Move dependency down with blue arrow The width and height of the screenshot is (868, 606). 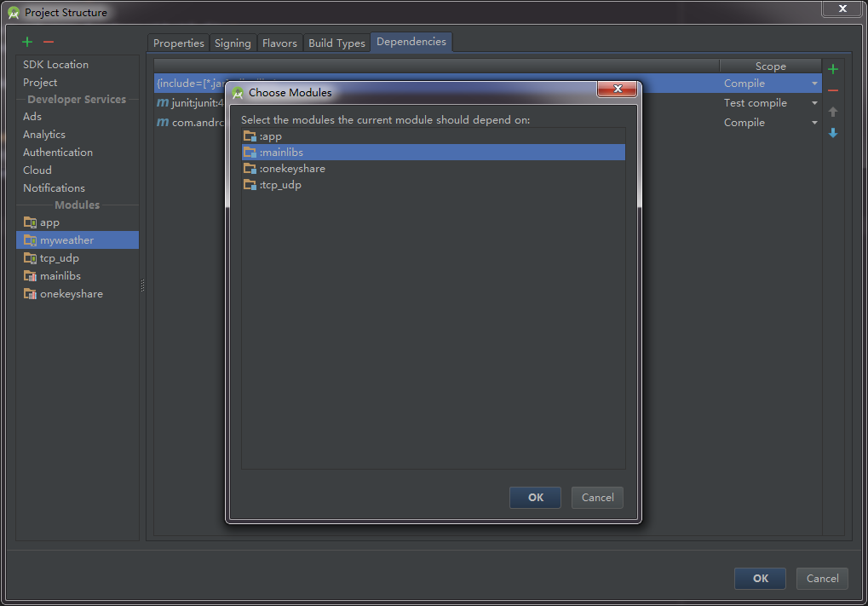(832, 133)
